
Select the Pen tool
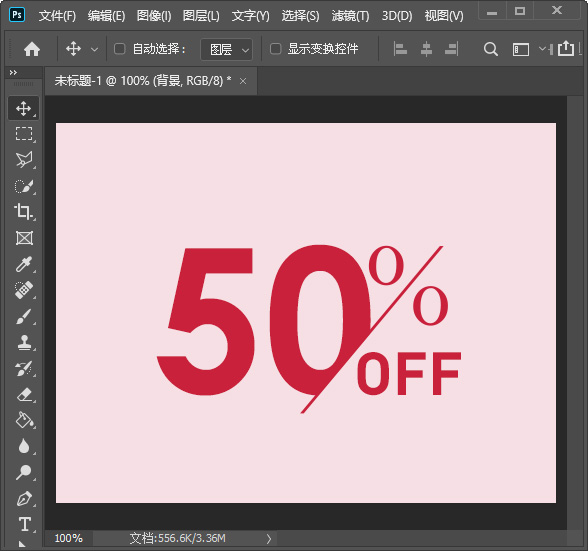click(x=24, y=498)
